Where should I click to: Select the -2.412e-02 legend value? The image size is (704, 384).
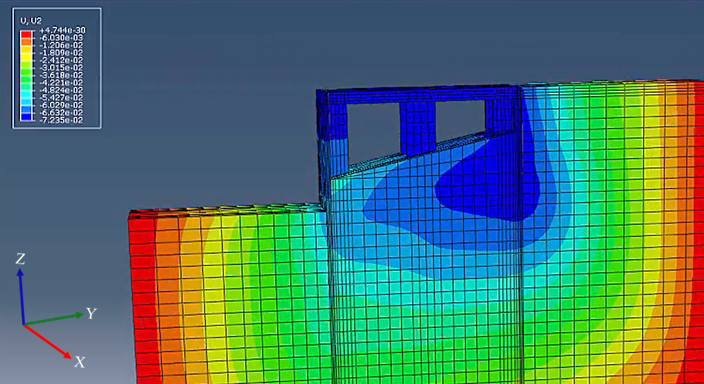click(x=62, y=60)
